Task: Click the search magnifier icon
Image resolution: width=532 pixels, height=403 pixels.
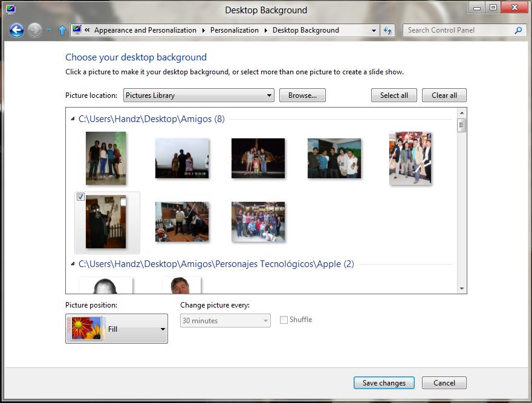Action: click(518, 30)
